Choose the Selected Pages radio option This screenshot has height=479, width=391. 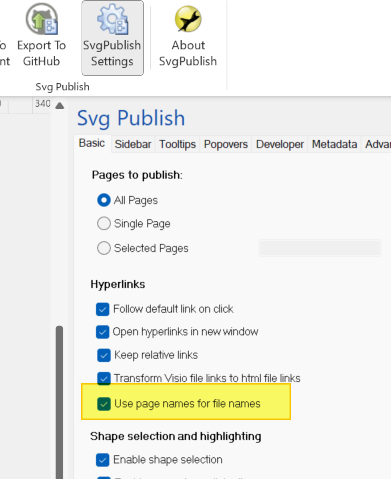pos(104,248)
